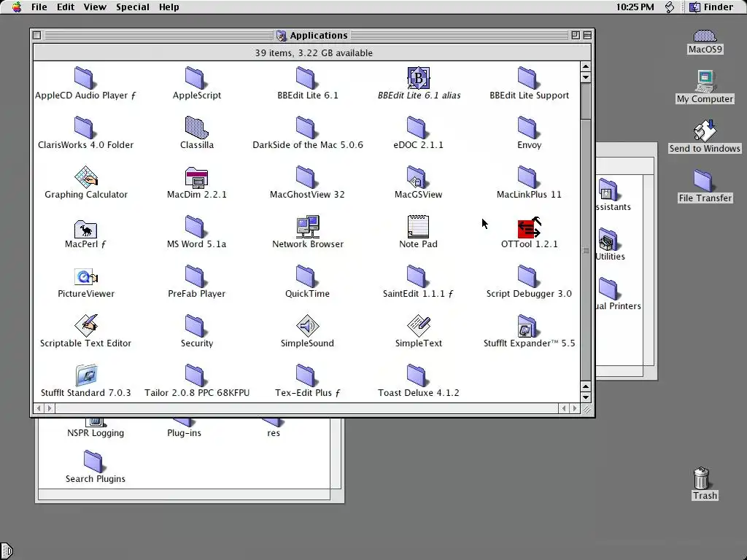The height and width of the screenshot is (560, 747).
Task: Select the Script Debugger 3.0 folder
Action: click(x=527, y=276)
